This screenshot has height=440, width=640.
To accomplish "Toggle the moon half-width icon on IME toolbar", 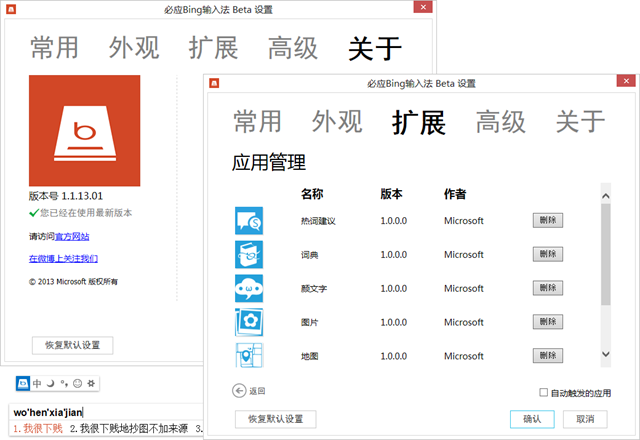I will pos(51,383).
